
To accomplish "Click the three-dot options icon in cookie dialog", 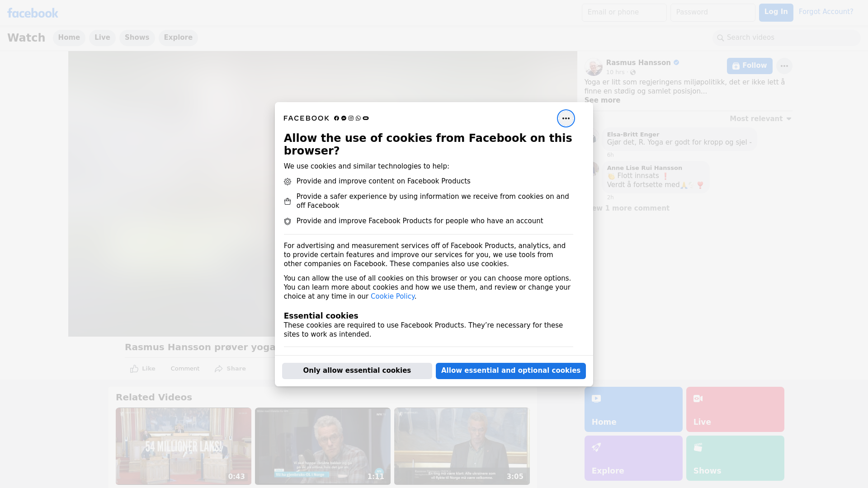I will (x=566, y=118).
